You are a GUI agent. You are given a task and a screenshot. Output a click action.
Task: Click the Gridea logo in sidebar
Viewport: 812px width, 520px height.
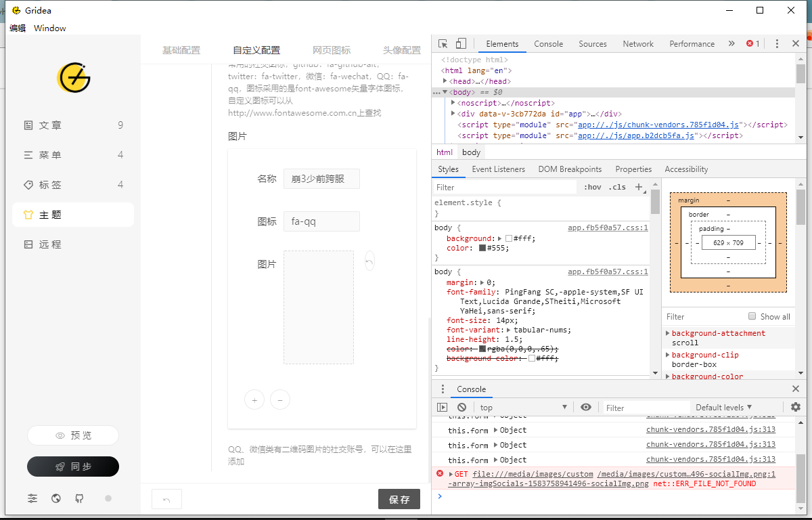click(x=73, y=79)
